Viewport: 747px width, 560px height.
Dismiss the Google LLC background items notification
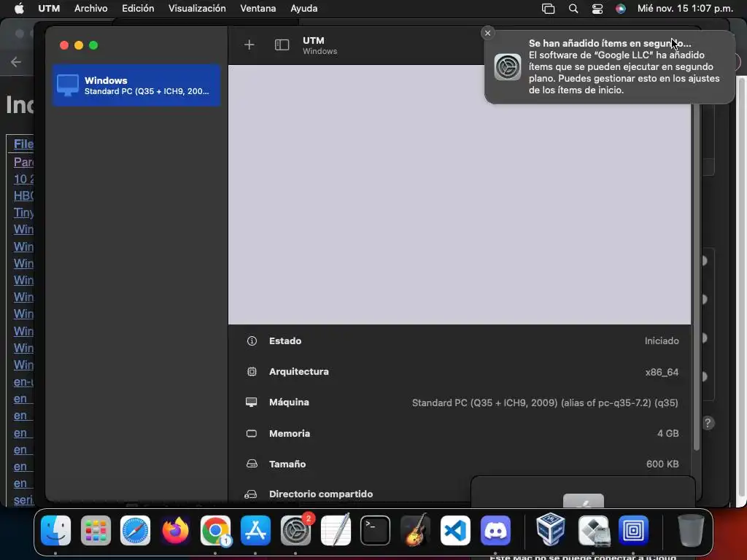487,33
